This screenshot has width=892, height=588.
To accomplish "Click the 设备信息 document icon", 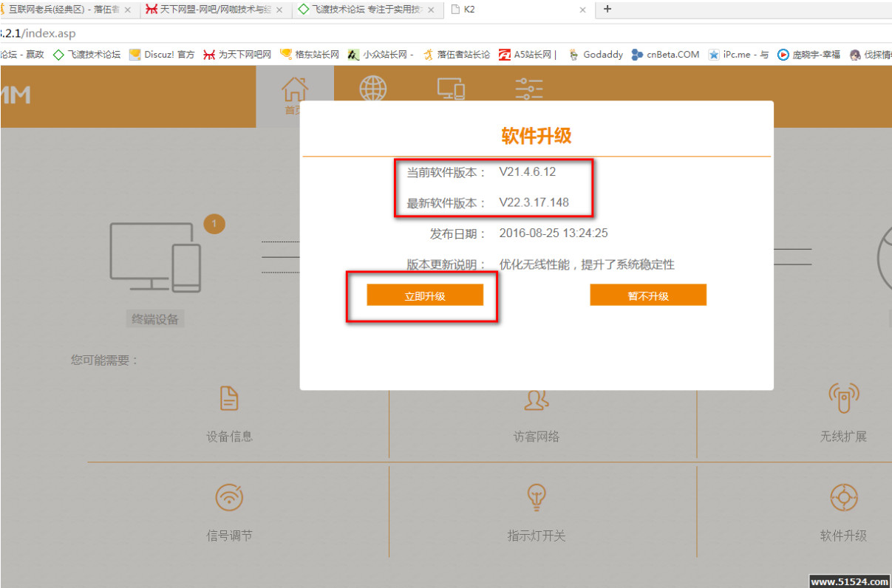I will 228,398.
